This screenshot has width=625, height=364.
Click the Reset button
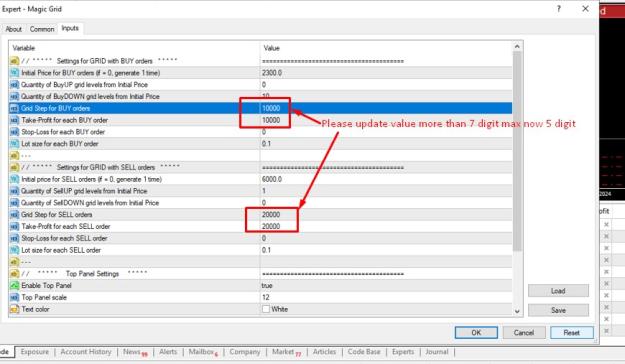click(572, 333)
